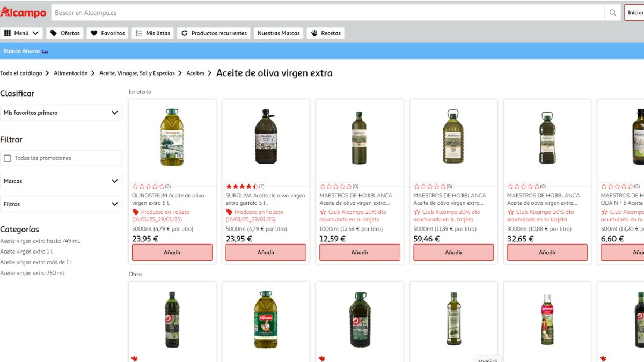The height and width of the screenshot is (362, 644).
Task: Open OLINOSTRUM Aceite de oliva virgen extra title
Action: tap(168, 200)
